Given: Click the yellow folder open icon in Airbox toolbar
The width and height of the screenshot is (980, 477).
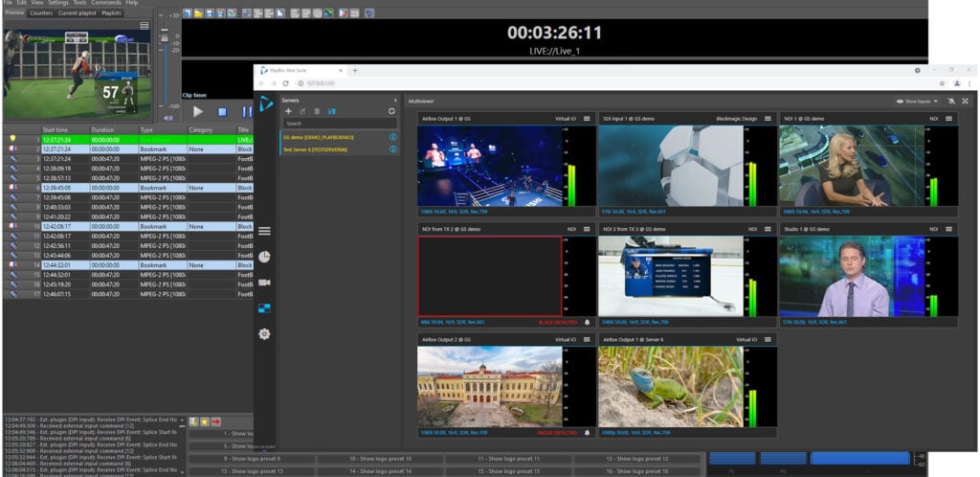Looking at the screenshot, I should (197, 12).
